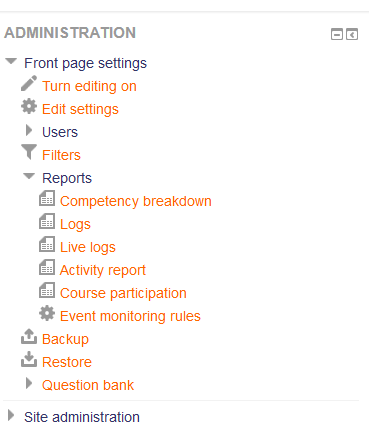The width and height of the screenshot is (369, 441).
Task: Dock the Administration block using the arrow icon
Action: 352,34
